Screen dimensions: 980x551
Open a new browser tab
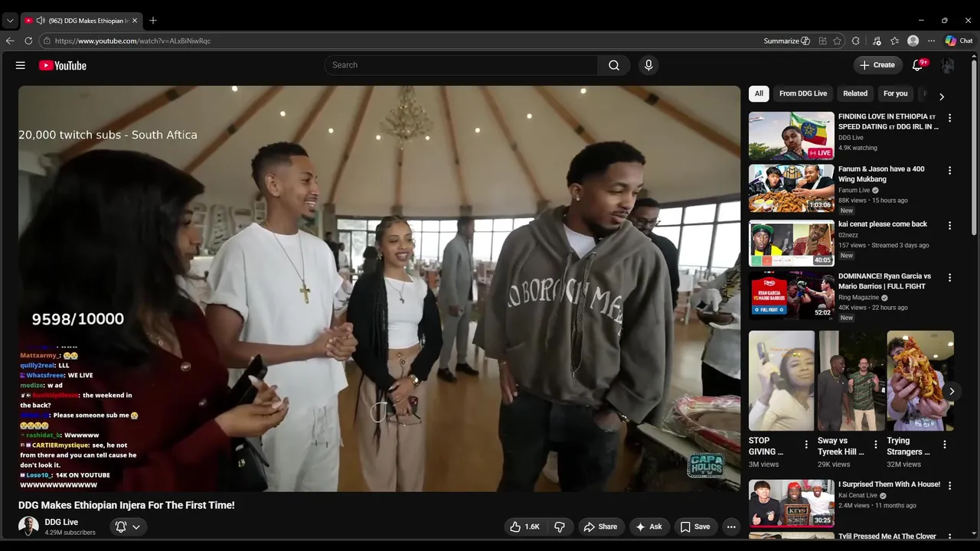[153, 21]
